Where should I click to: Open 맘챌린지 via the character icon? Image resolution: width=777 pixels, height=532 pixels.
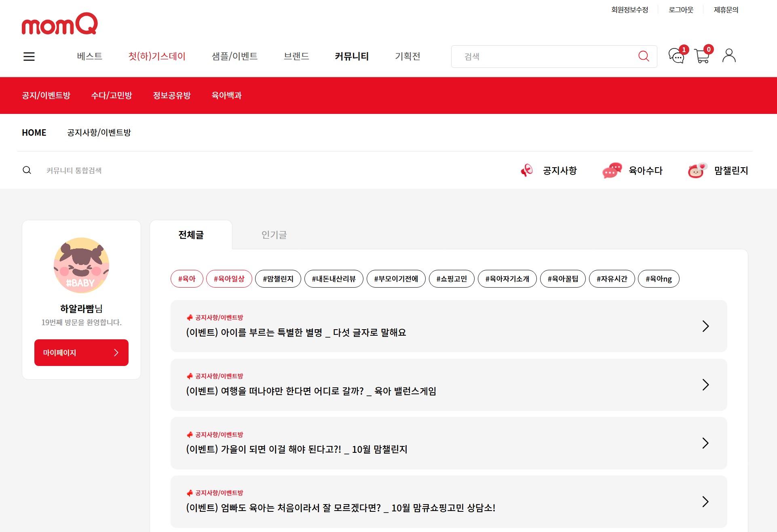tap(696, 170)
